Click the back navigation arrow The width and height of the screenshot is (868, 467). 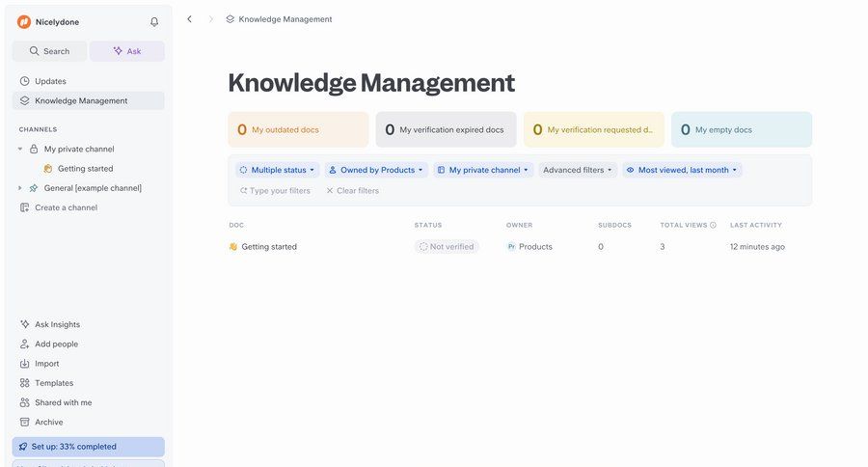pos(189,19)
